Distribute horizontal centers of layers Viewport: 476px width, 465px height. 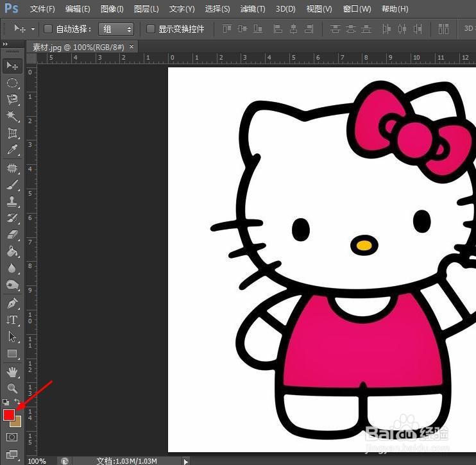[x=402, y=29]
